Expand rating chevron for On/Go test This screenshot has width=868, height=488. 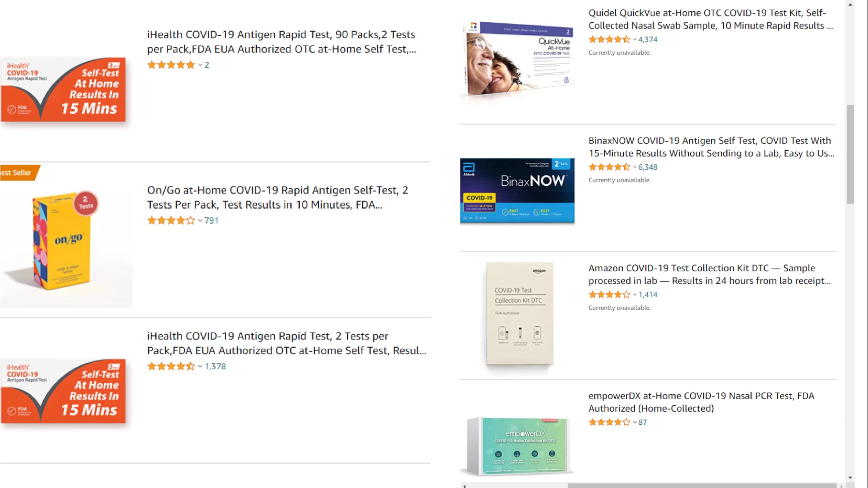tap(200, 220)
